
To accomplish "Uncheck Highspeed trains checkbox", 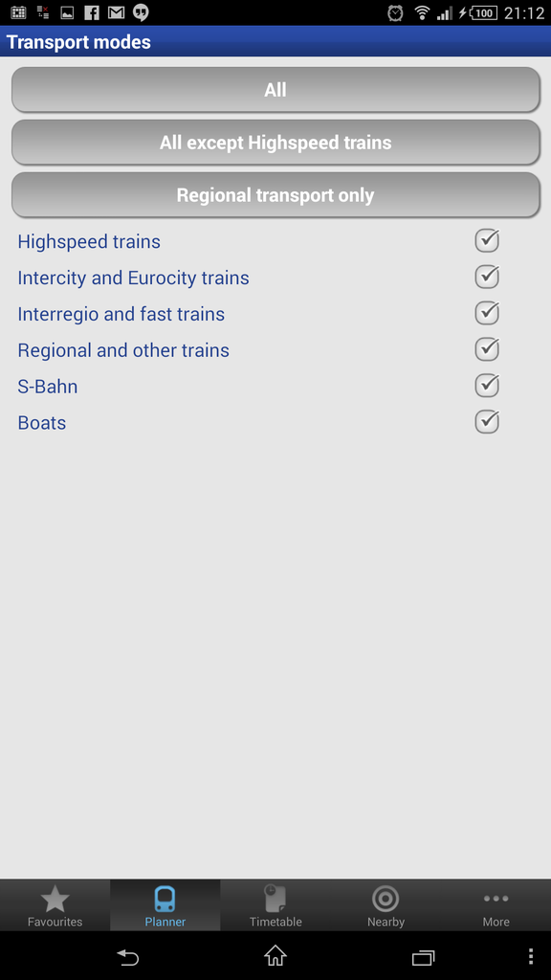I will tap(487, 240).
